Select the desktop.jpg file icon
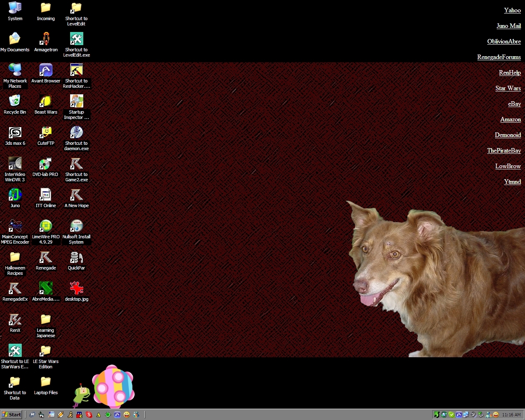 click(76, 288)
